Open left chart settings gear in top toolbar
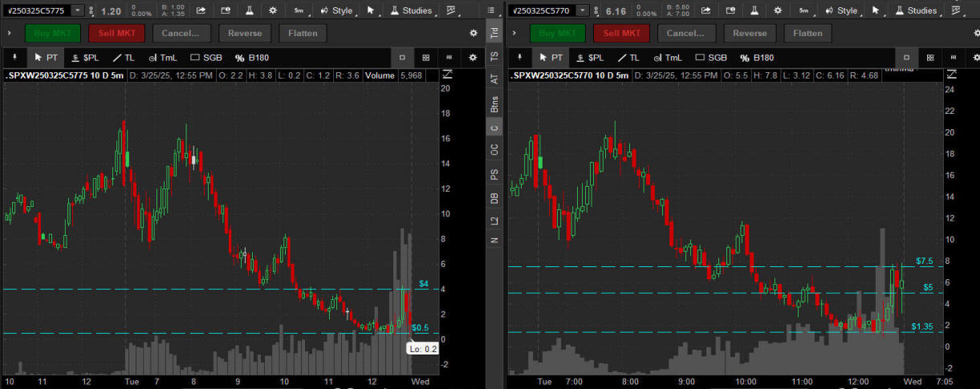 273,10
